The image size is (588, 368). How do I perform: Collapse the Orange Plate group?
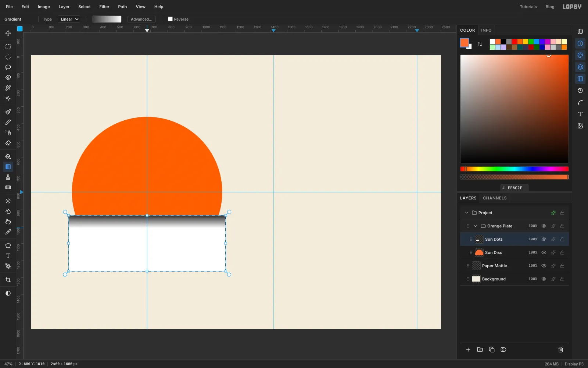[x=476, y=226]
